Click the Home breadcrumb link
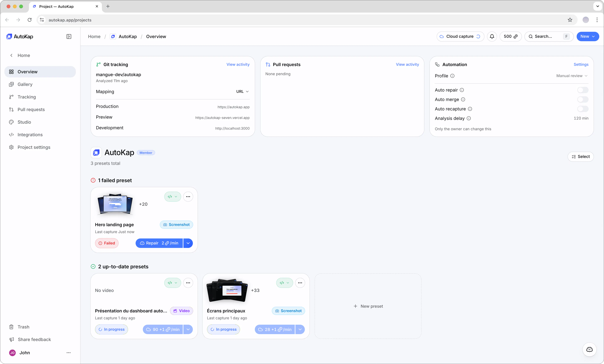The image size is (604, 364). pyautogui.click(x=94, y=36)
